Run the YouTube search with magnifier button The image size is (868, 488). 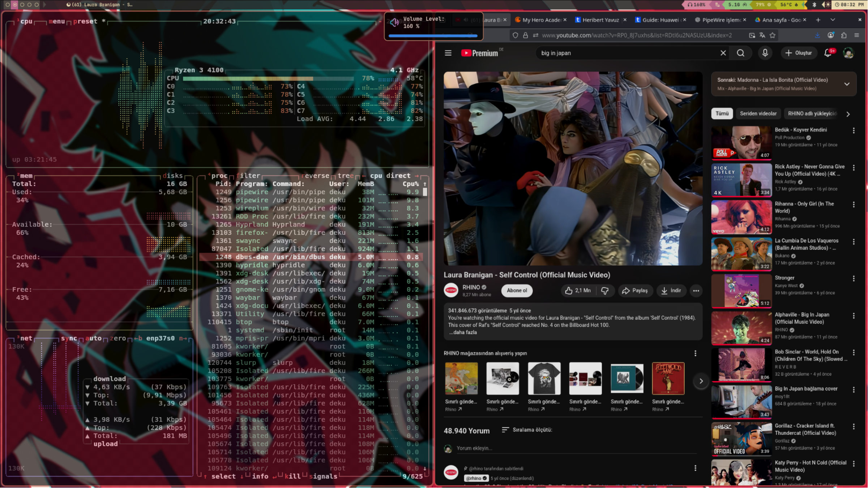[x=740, y=53]
